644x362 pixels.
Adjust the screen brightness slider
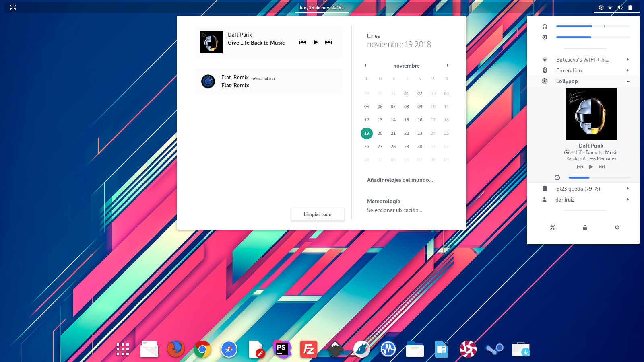point(593,37)
